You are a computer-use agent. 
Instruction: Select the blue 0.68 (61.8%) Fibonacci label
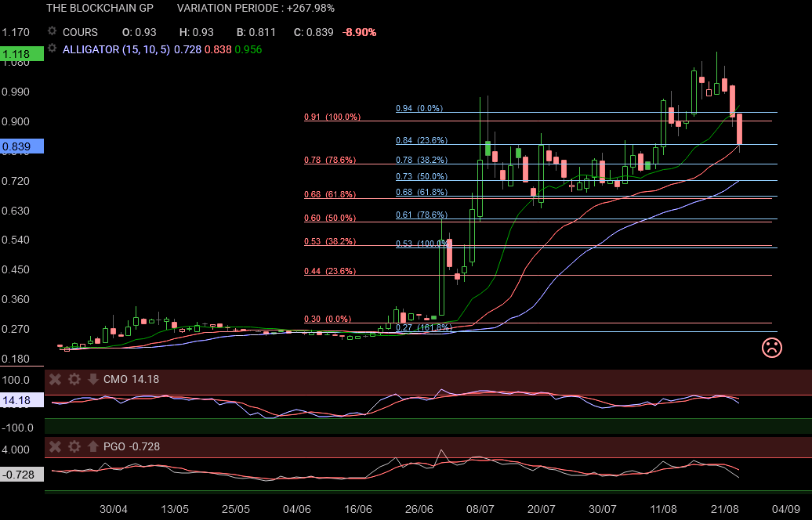pyautogui.click(x=422, y=192)
